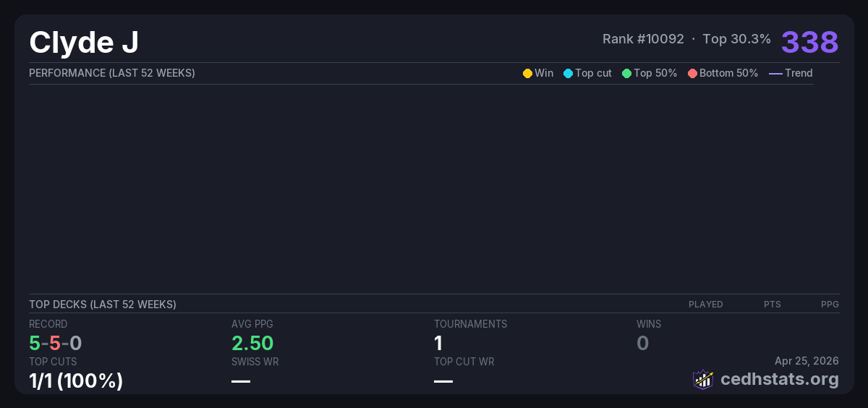Toggle the Top cut series label
The height and width of the screenshot is (408, 868).
pyautogui.click(x=593, y=73)
